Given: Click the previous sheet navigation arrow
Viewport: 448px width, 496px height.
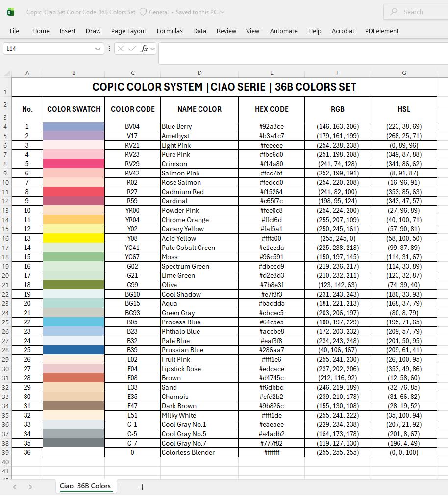Looking at the screenshot, I should [15, 487].
